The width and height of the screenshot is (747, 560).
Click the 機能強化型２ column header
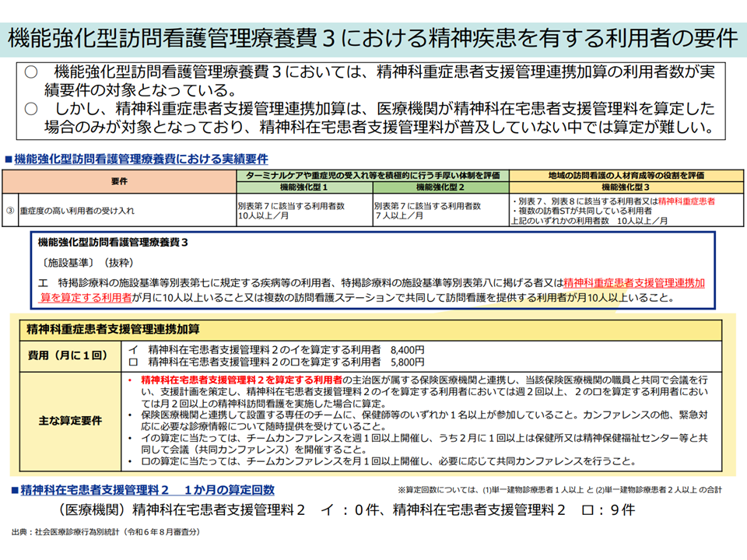(x=440, y=187)
